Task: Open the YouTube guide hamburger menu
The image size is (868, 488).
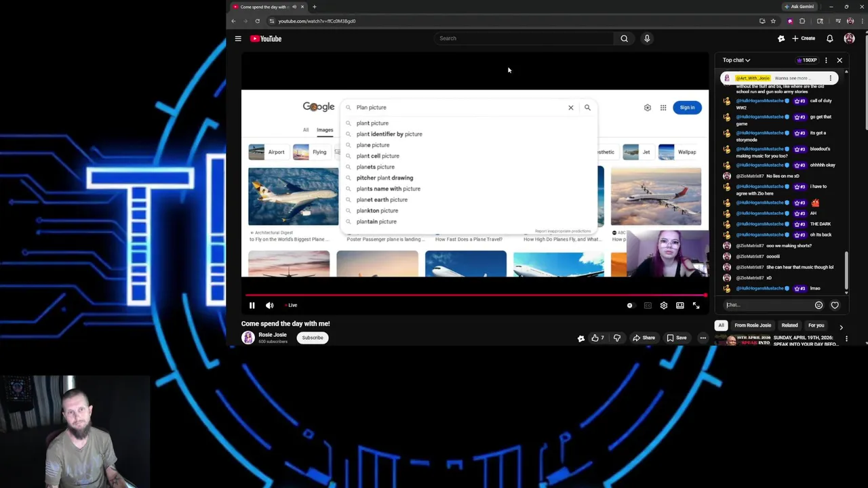Action: click(x=238, y=39)
